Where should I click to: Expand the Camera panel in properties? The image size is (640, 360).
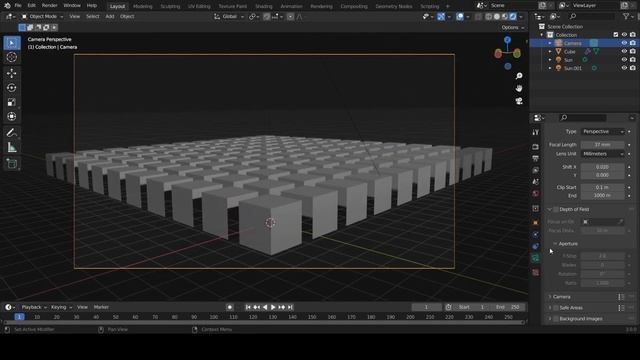(550, 297)
